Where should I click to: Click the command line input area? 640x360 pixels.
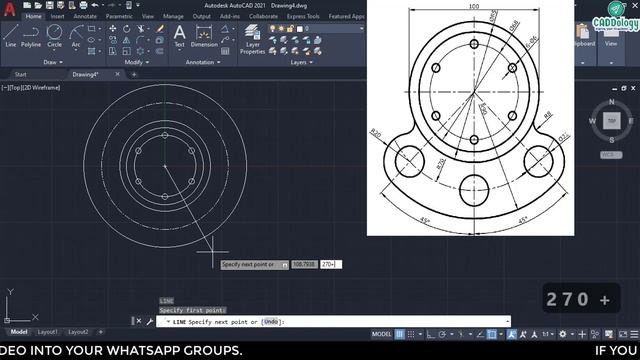pyautogui.click(x=333, y=322)
